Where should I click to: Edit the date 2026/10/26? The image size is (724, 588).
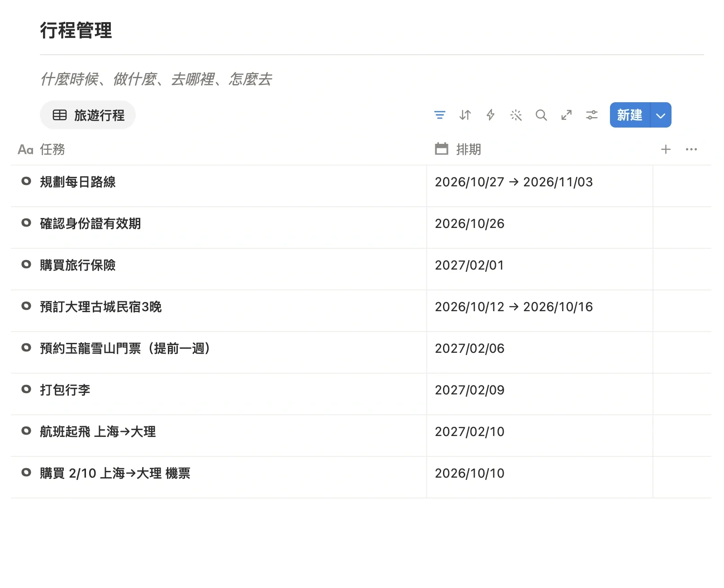coord(470,223)
